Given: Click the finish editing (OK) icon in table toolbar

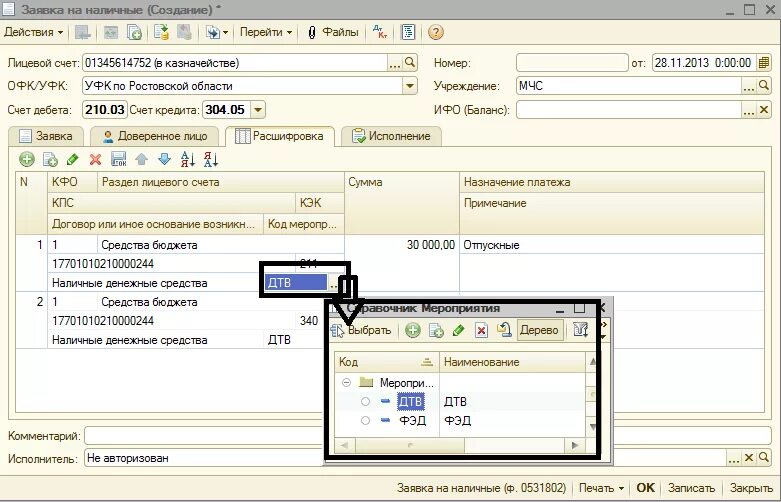Looking at the screenshot, I should pyautogui.click(x=119, y=159).
